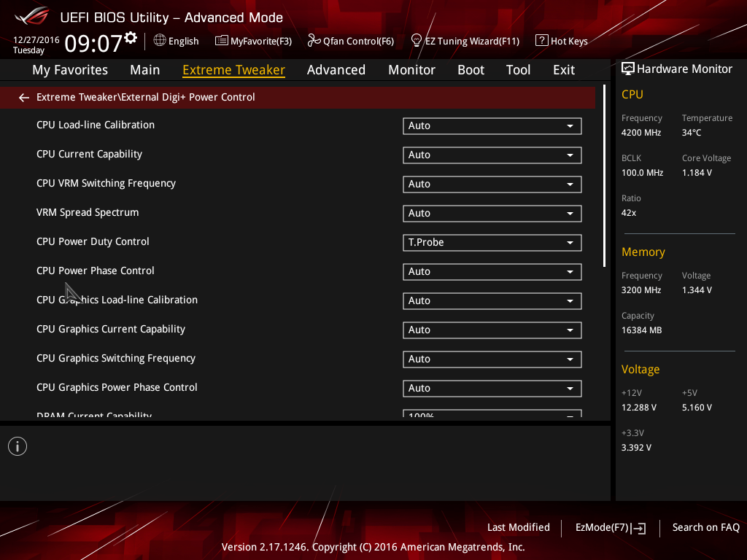Screen dimensions: 747x560
Task: Switch to My Favorites tab
Action: pyautogui.click(x=70, y=70)
